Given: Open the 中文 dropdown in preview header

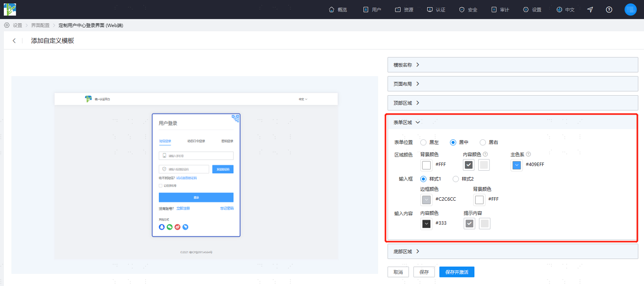Looking at the screenshot, I should click(x=303, y=99).
